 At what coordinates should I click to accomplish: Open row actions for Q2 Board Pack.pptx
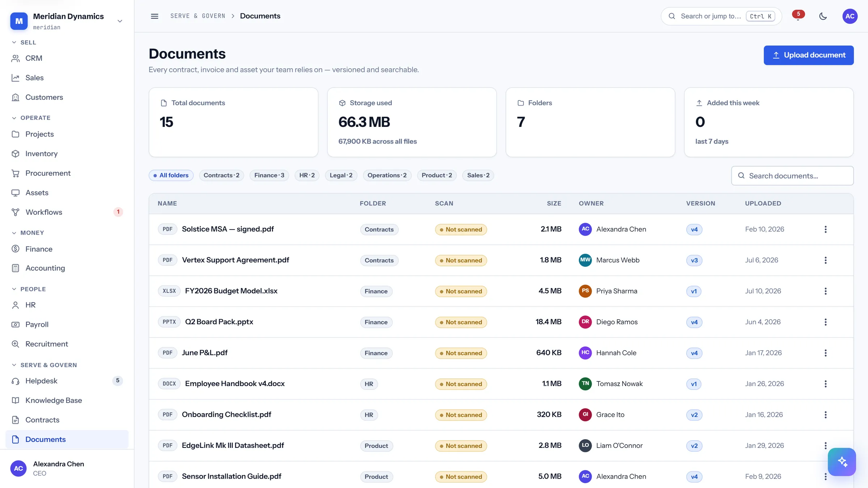tap(825, 322)
